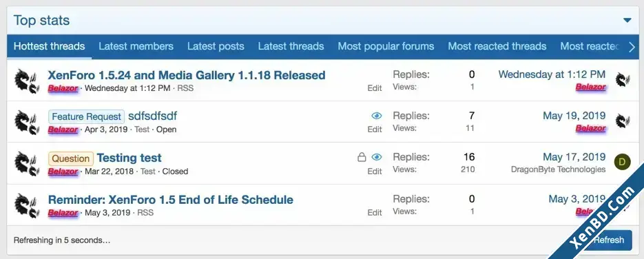Click last poster avatar on XenForo 1.5.24 row

623,80
